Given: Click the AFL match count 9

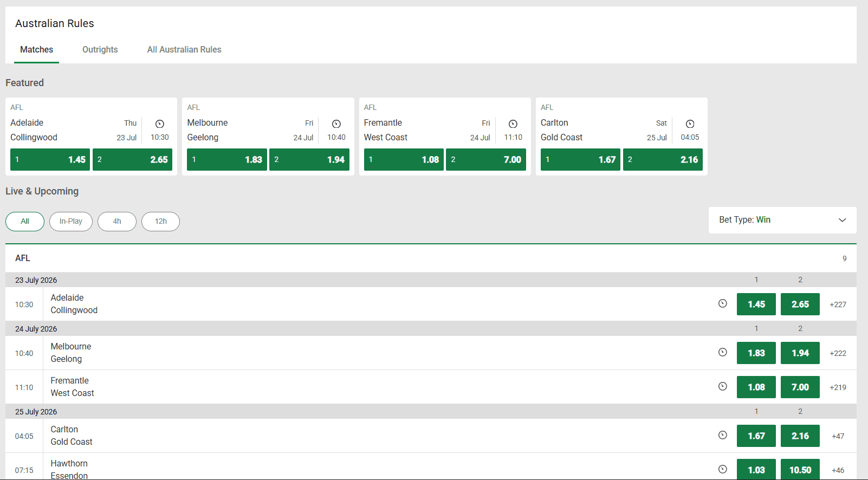Looking at the screenshot, I should click(844, 258).
